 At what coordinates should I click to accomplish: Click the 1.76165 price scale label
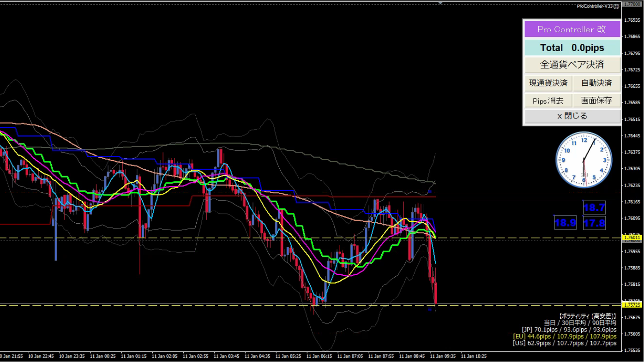(632, 202)
